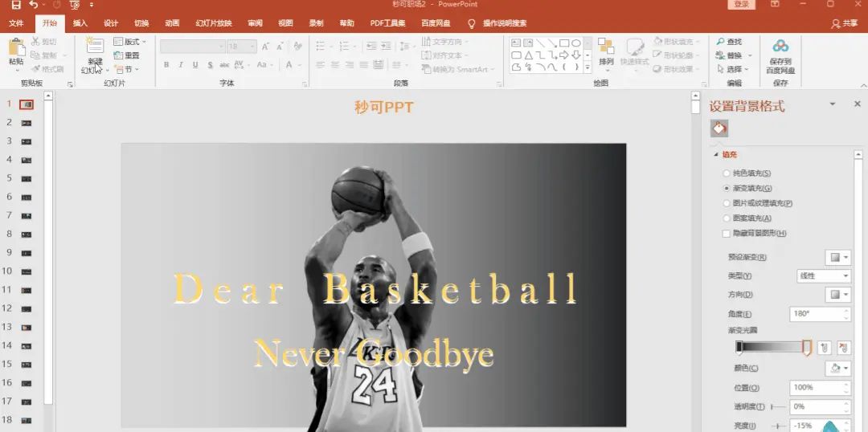Open the gradient Direction (方向) dropdown
868x432 pixels.
coord(837,295)
